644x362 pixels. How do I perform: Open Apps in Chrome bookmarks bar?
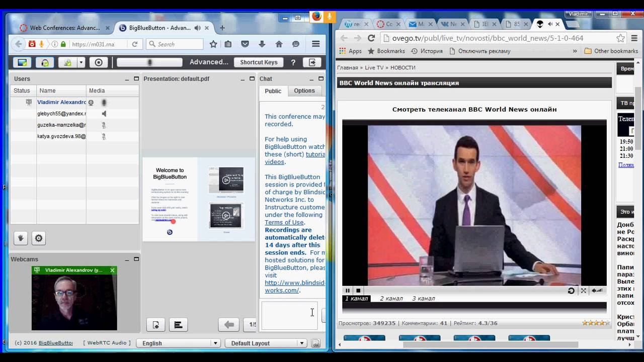[350, 51]
